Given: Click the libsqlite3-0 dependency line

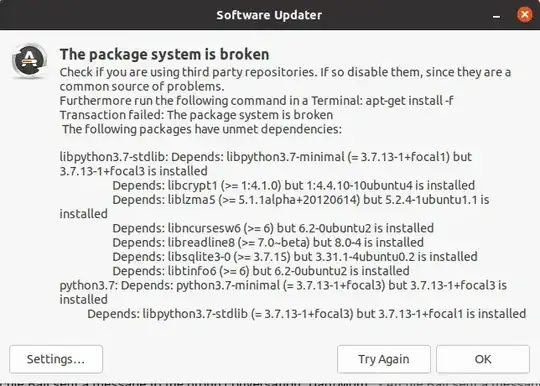Looking at the screenshot, I should [x=295, y=257].
